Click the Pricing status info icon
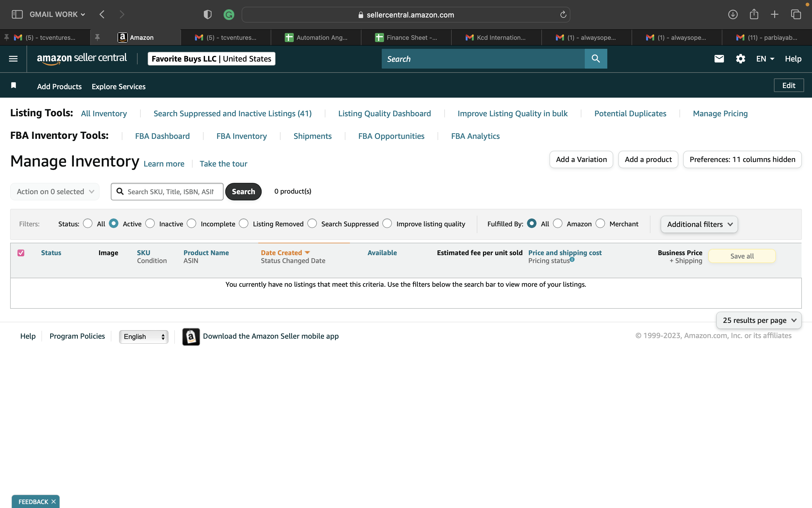Image resolution: width=812 pixels, height=508 pixels. (x=572, y=259)
